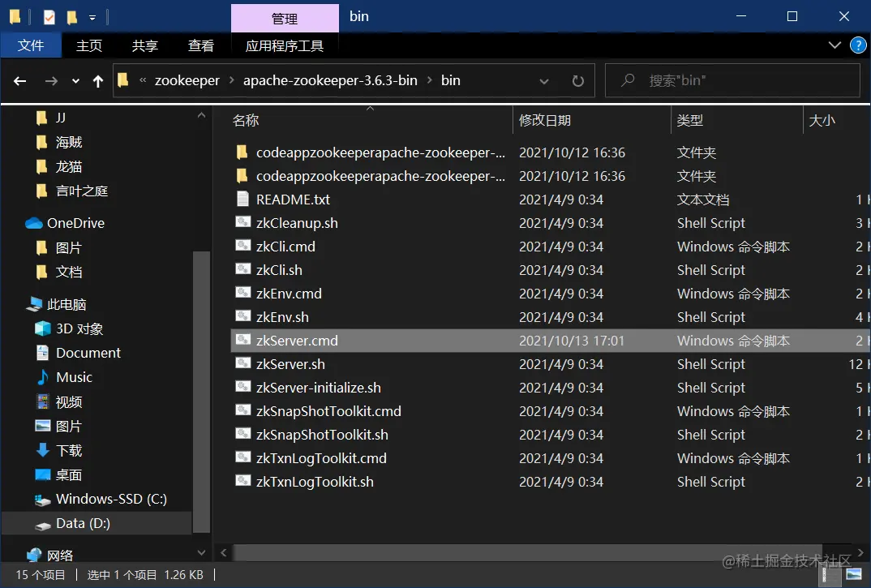This screenshot has height=588, width=871.
Task: Open the 查看 ribbon tab
Action: point(201,45)
